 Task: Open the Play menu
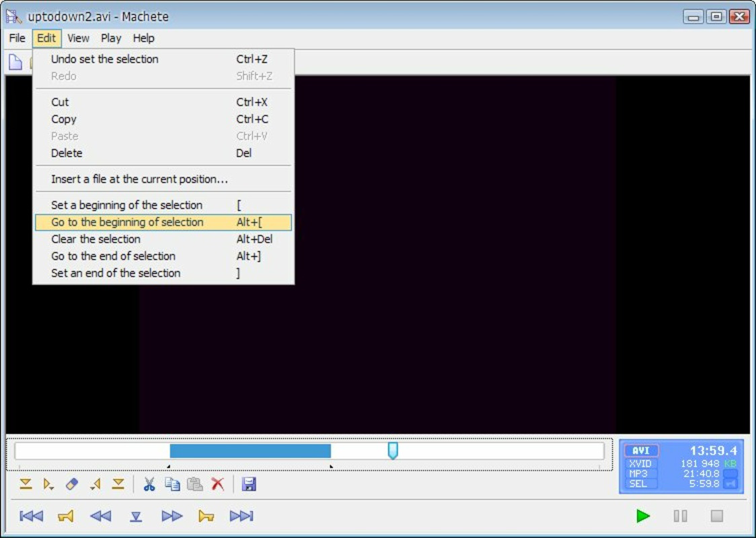pos(111,38)
